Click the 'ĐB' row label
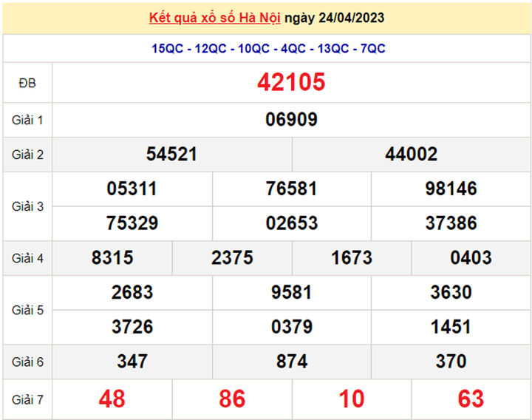This screenshot has height=420, width=532. coord(27,83)
